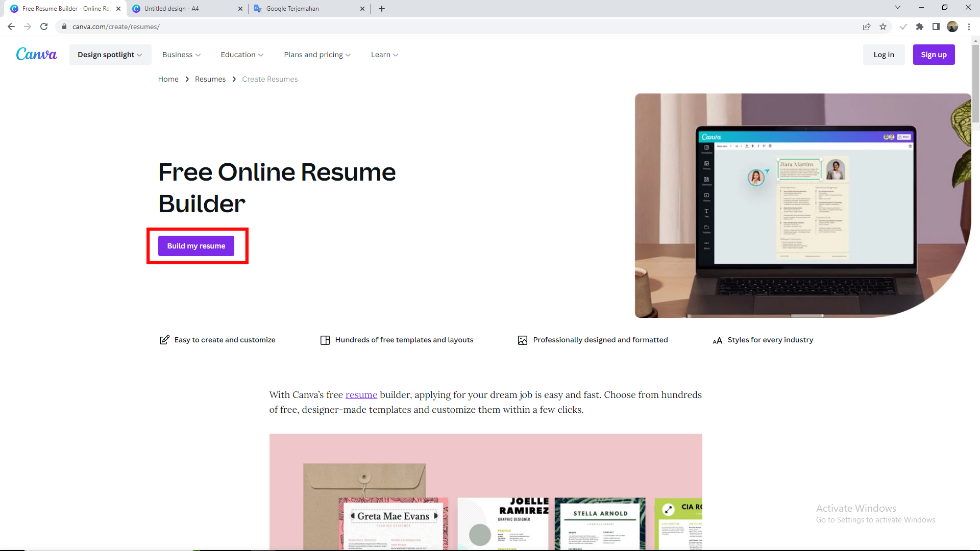Click 'Free Online Resume Builder' heading
980x551 pixels.
tap(277, 188)
